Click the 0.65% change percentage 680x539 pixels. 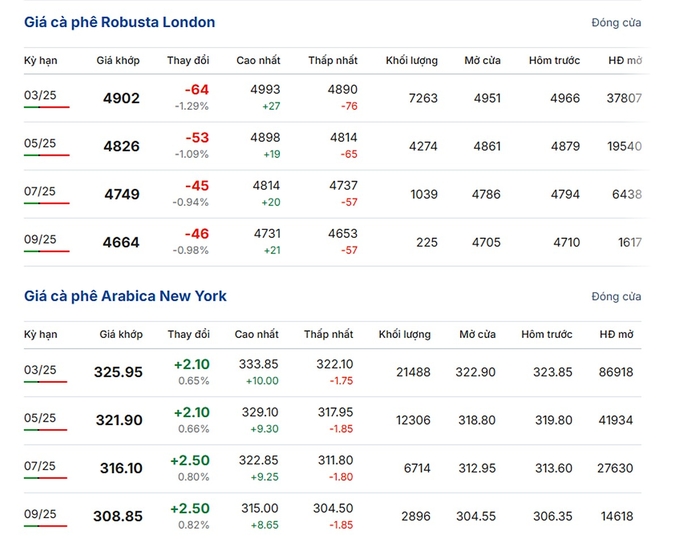(194, 381)
